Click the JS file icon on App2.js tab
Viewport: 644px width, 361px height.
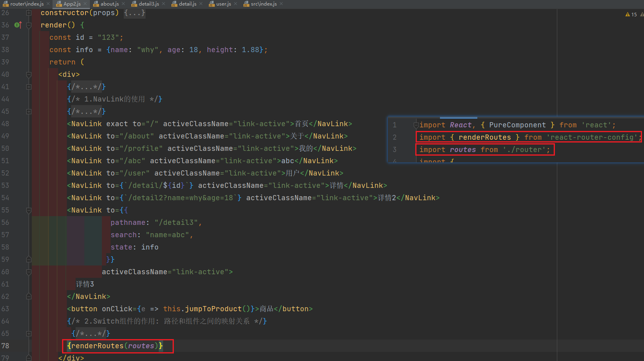click(59, 4)
